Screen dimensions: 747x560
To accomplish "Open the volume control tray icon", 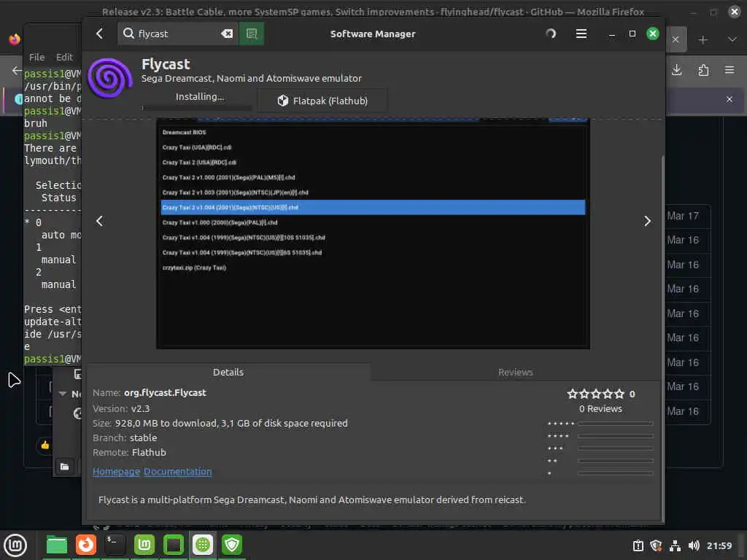I will pos(694,545).
